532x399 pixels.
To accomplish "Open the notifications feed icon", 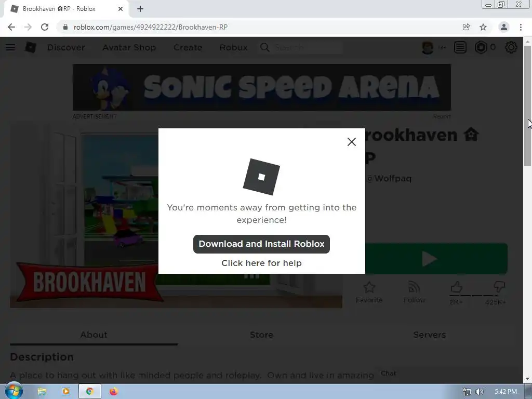I will (x=460, y=47).
